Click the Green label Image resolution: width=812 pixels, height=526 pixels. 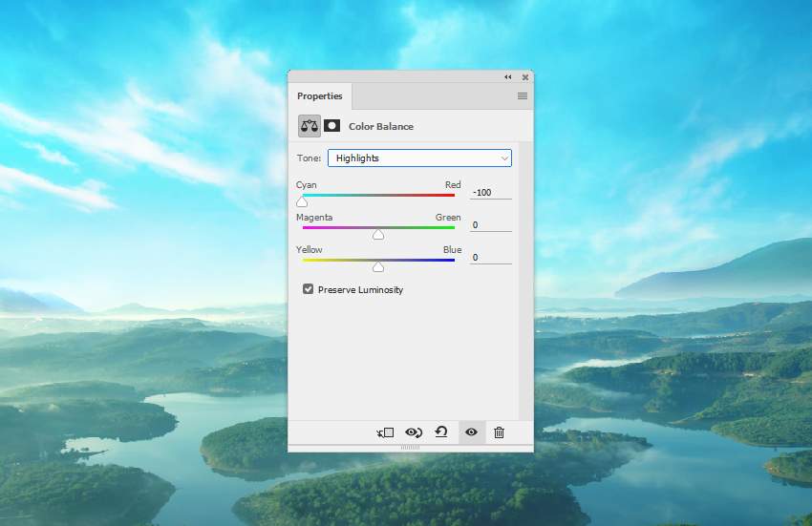click(x=448, y=218)
